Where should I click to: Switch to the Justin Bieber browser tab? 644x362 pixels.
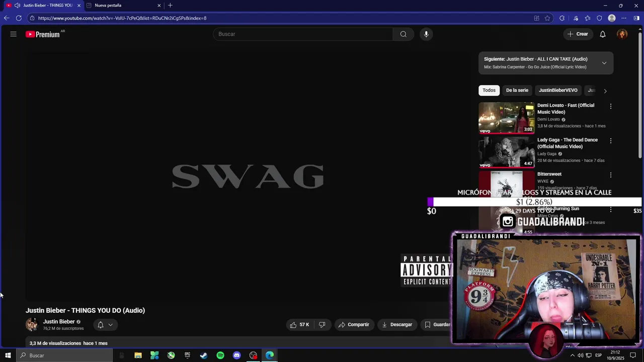point(43,6)
